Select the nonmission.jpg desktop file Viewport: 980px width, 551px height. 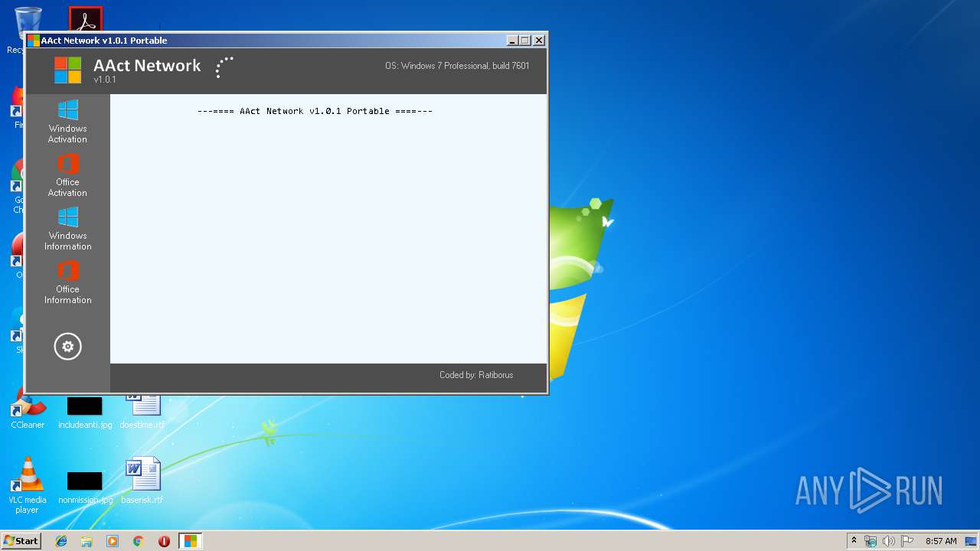(x=85, y=488)
